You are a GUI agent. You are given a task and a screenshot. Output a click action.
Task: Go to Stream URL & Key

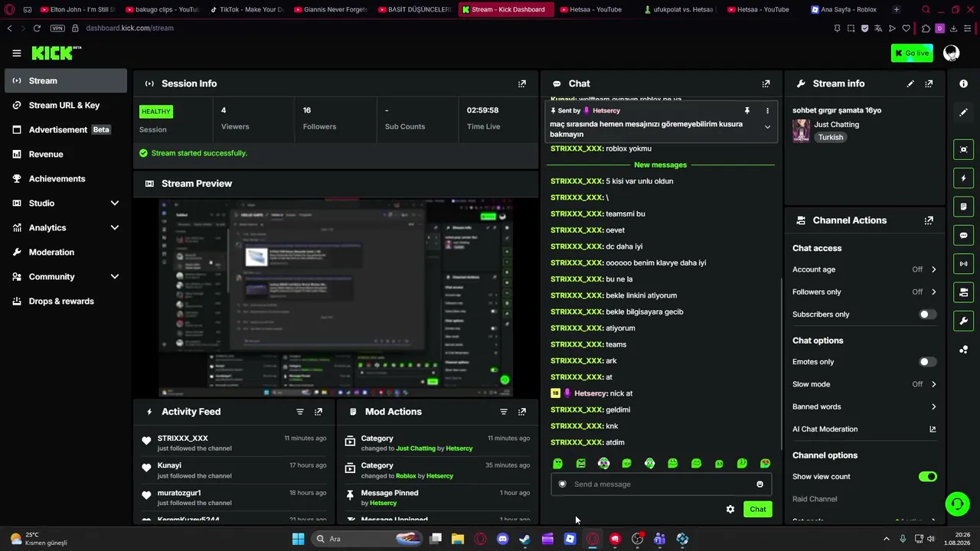(65, 105)
